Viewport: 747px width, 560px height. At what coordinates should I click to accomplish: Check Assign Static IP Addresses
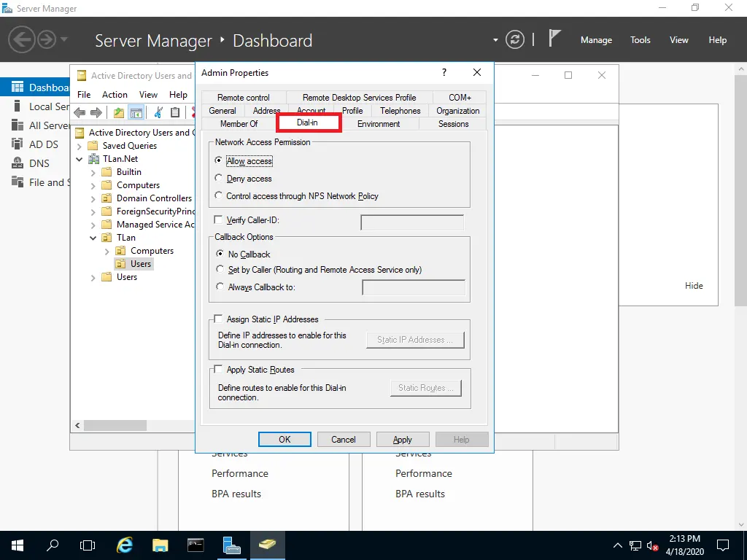point(218,319)
